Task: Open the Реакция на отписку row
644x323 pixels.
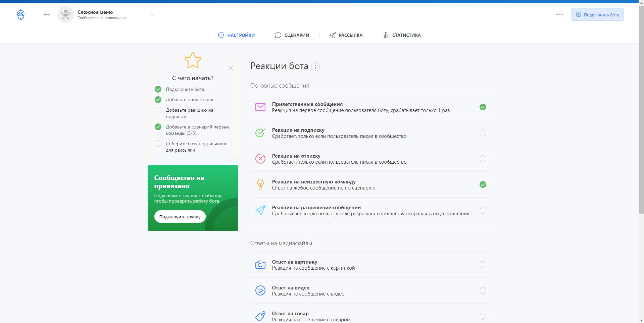Action: pos(370,159)
